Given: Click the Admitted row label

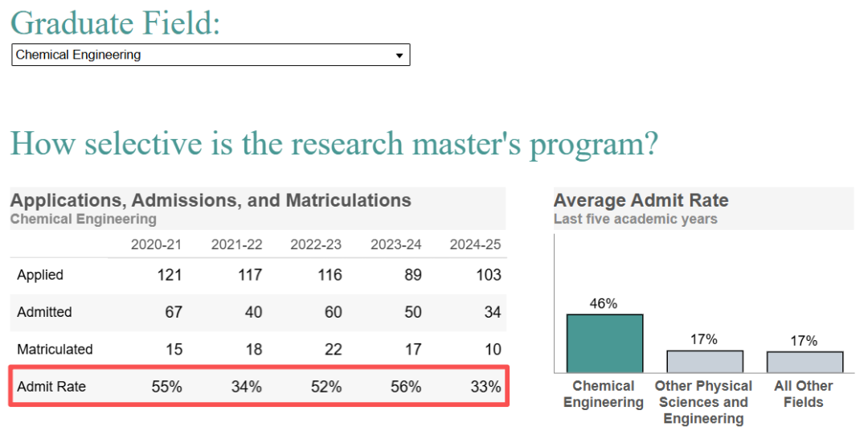Looking at the screenshot, I should 44,312.
